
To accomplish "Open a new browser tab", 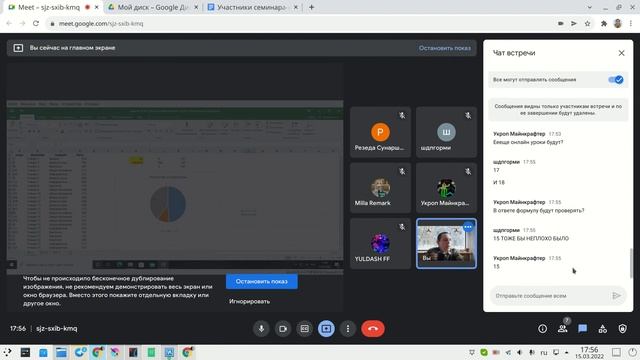I will (x=311, y=7).
